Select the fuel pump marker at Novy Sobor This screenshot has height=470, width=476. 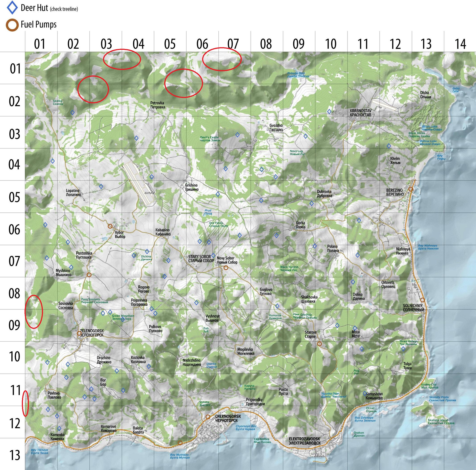tap(226, 268)
